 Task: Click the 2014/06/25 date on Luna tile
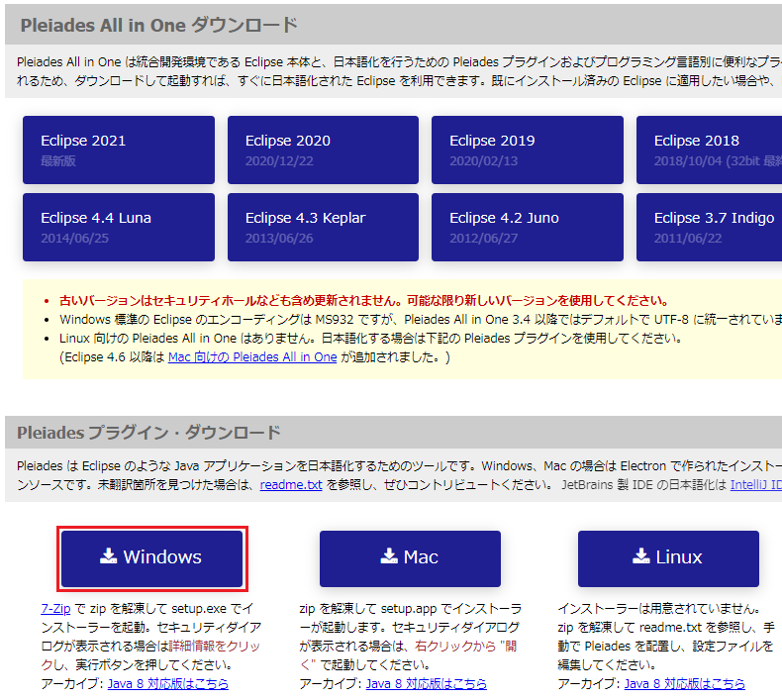click(75, 239)
